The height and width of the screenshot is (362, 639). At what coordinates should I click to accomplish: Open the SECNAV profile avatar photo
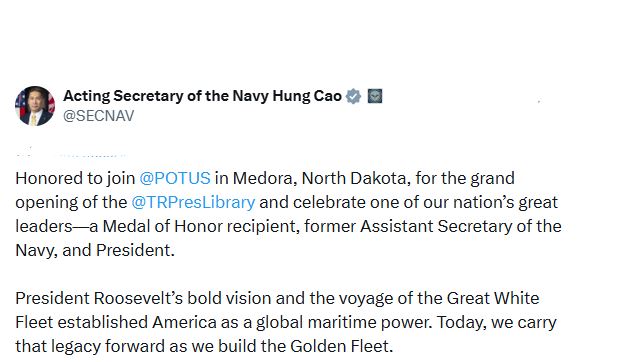[35, 106]
